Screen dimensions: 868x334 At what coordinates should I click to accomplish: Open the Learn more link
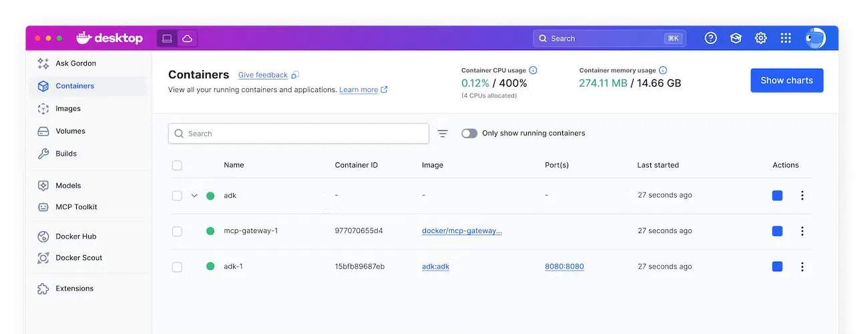359,90
